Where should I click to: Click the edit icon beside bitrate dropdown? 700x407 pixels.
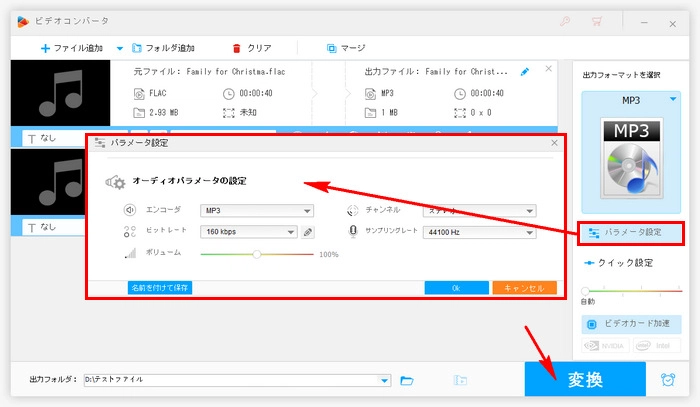pos(308,232)
